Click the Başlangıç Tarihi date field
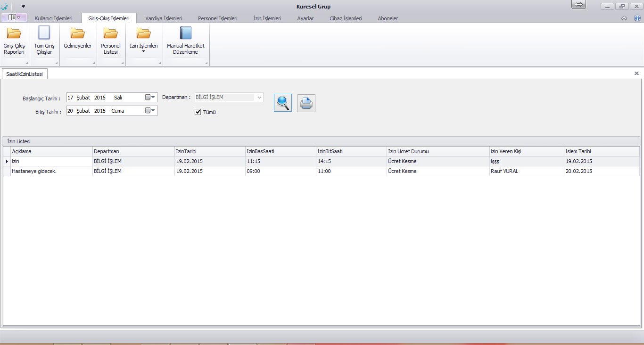The height and width of the screenshot is (345, 644). (112, 98)
